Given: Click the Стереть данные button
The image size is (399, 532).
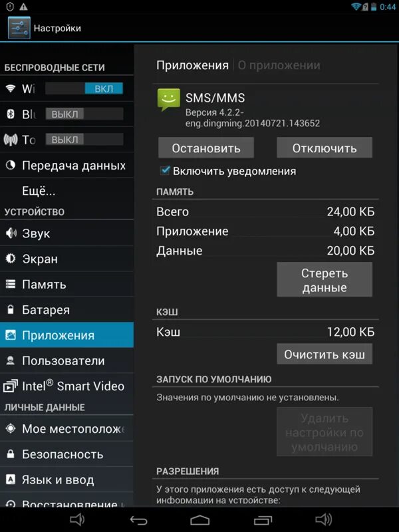Looking at the screenshot, I should (x=325, y=279).
